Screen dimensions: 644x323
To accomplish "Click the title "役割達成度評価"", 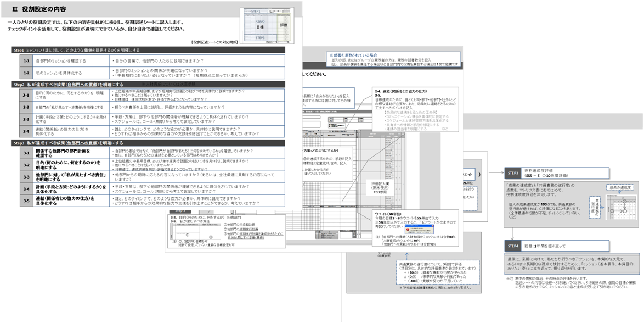I will (x=538, y=170).
